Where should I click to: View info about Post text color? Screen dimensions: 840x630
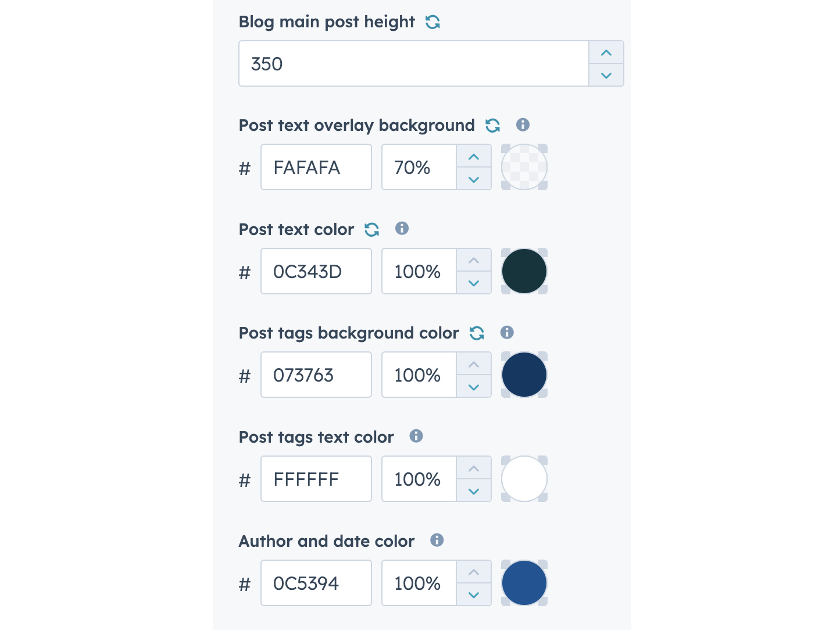coord(401,229)
